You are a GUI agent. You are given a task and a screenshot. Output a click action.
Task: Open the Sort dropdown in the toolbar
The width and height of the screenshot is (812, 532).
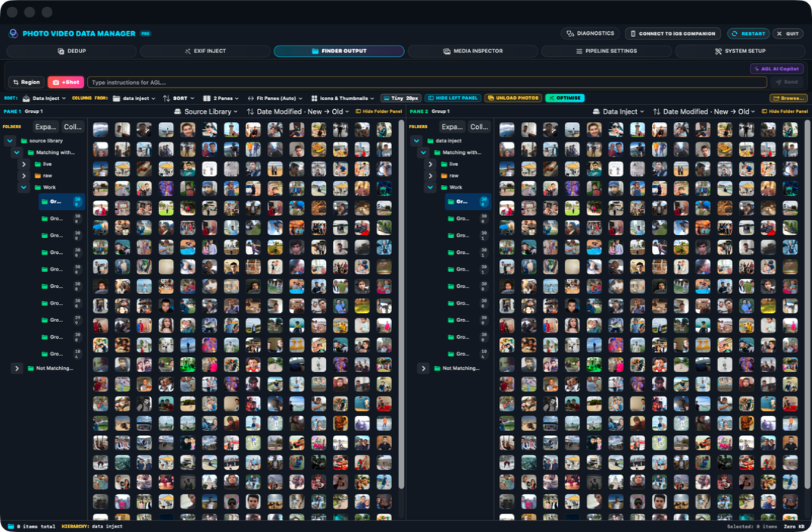point(179,99)
